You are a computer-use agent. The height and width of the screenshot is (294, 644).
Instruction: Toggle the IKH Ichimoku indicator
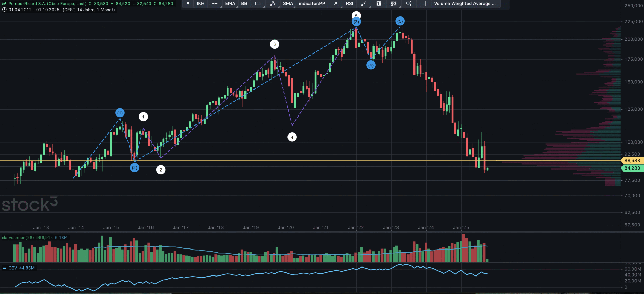point(200,4)
